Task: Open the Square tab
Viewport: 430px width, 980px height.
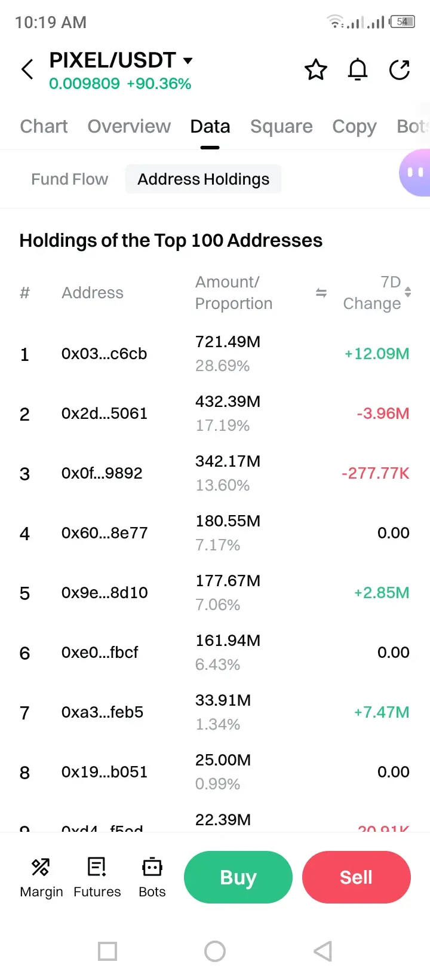Action: point(281,127)
